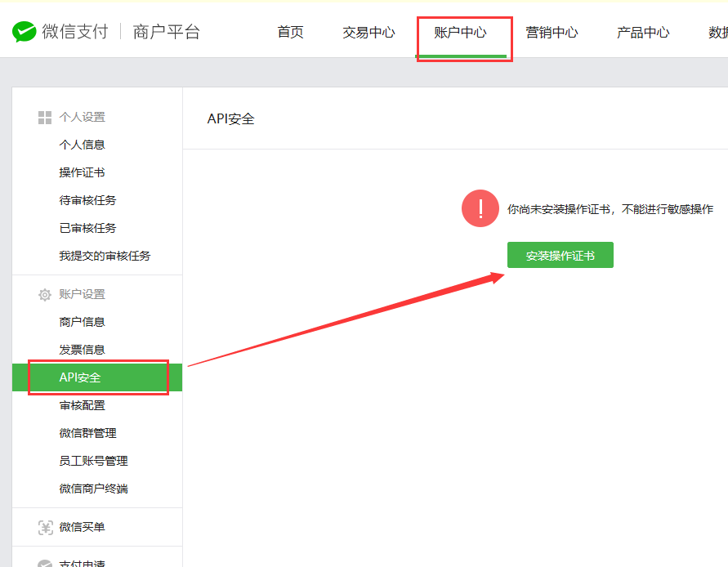Select the 账户中心 tab
The width and height of the screenshot is (728, 567).
point(460,33)
